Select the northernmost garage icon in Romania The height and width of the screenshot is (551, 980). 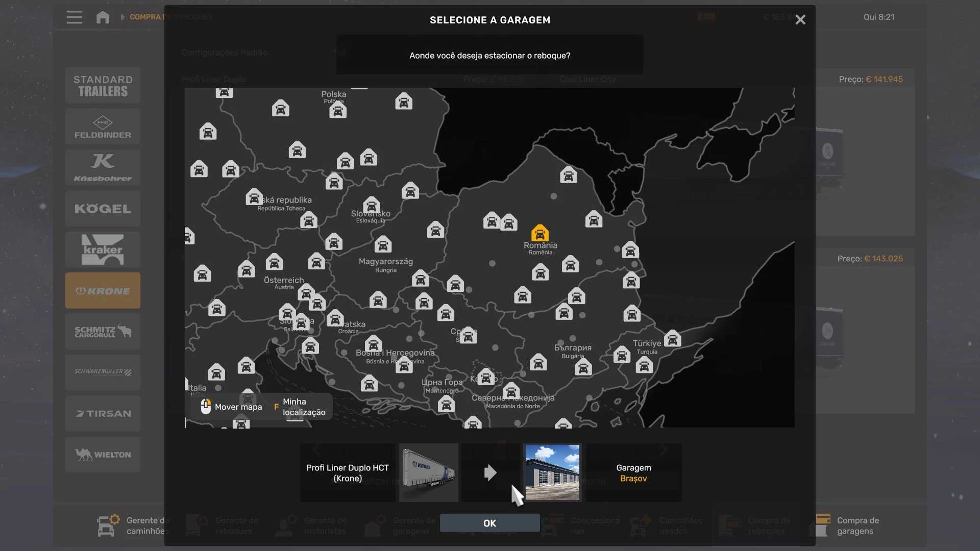(568, 175)
